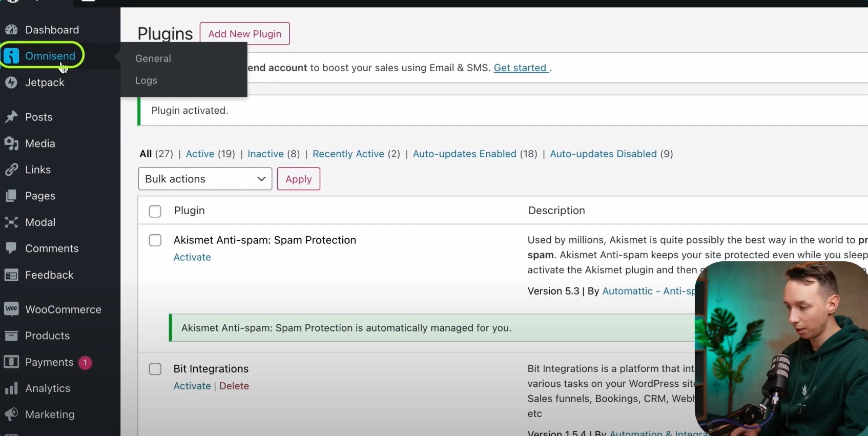Open the Dashboard menu item

coord(52,30)
